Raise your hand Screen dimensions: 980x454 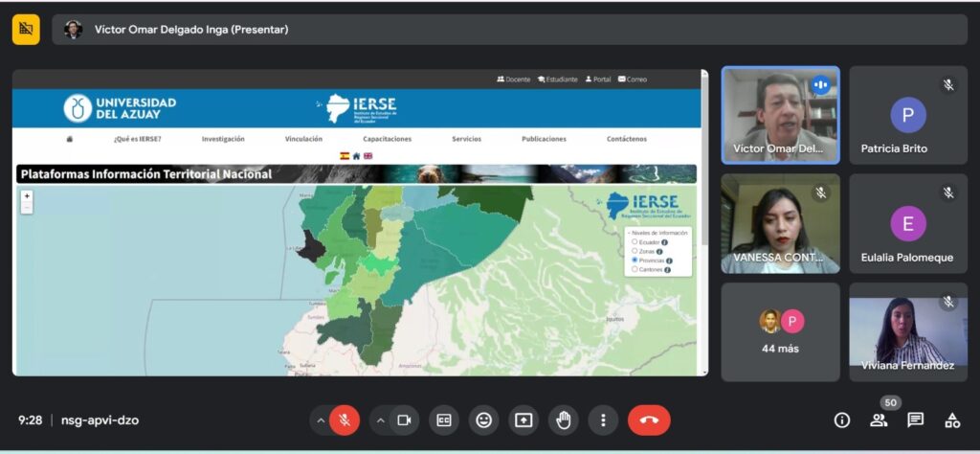pos(563,420)
